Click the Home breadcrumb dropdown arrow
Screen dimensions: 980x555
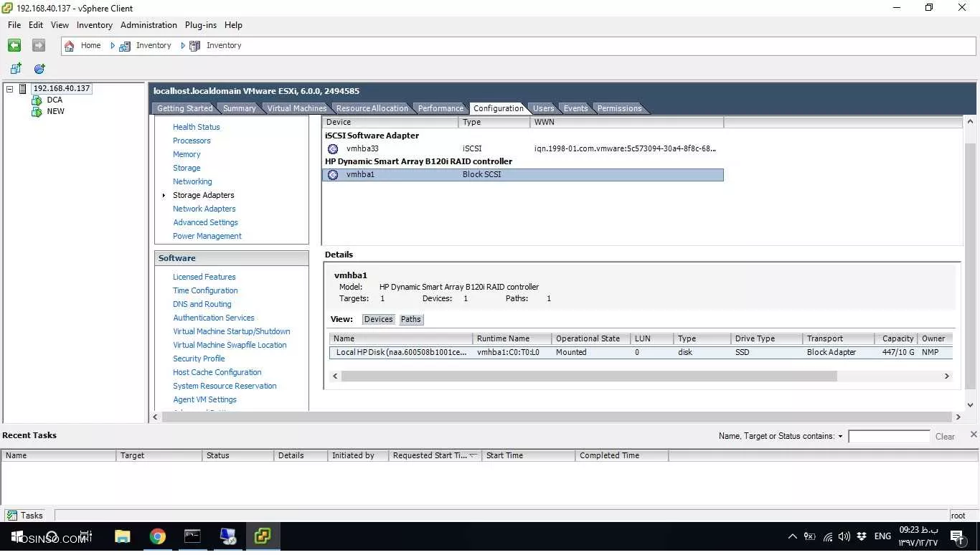pos(113,45)
